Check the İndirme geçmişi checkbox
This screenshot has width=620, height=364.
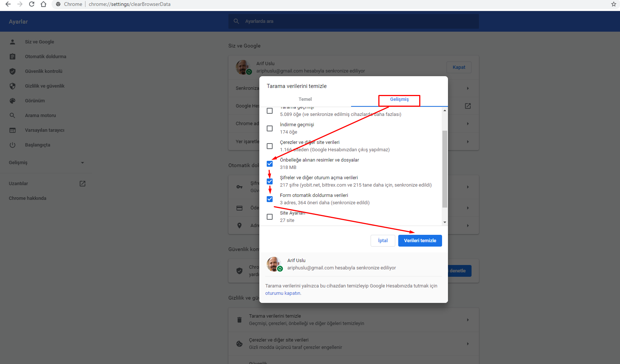[270, 128]
